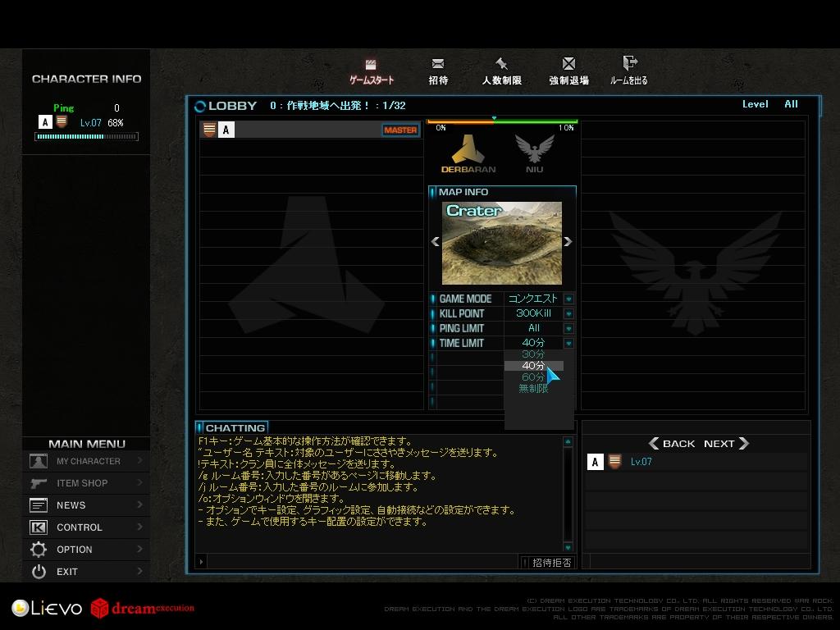Click the NEXT page button
The height and width of the screenshot is (630, 840).
[x=726, y=444]
